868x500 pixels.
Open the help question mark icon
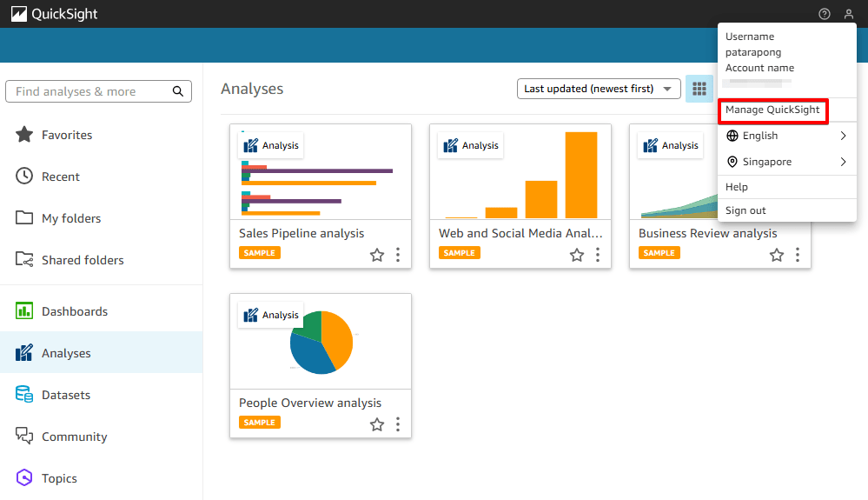(825, 14)
